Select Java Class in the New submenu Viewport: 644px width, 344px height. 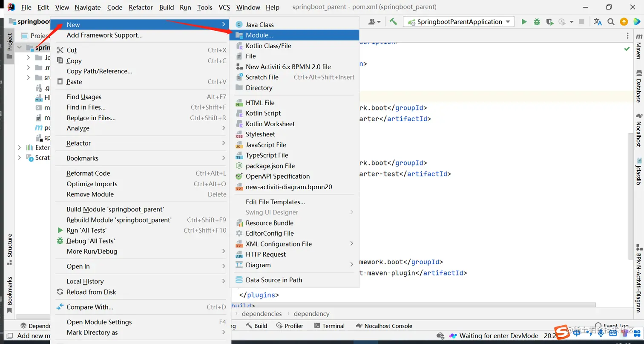coord(294,25)
